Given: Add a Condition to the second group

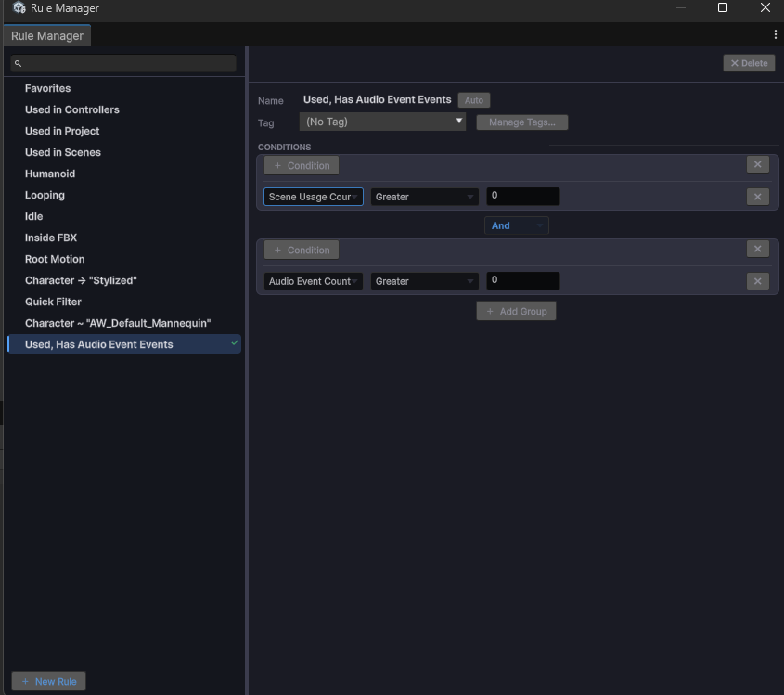Looking at the screenshot, I should (x=302, y=250).
